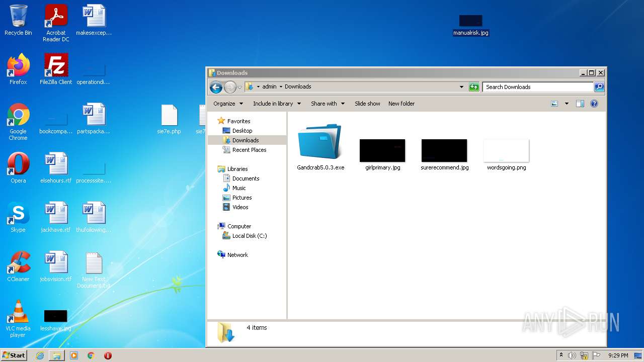Click admin in the address path
The image size is (644, 362).
click(x=269, y=86)
